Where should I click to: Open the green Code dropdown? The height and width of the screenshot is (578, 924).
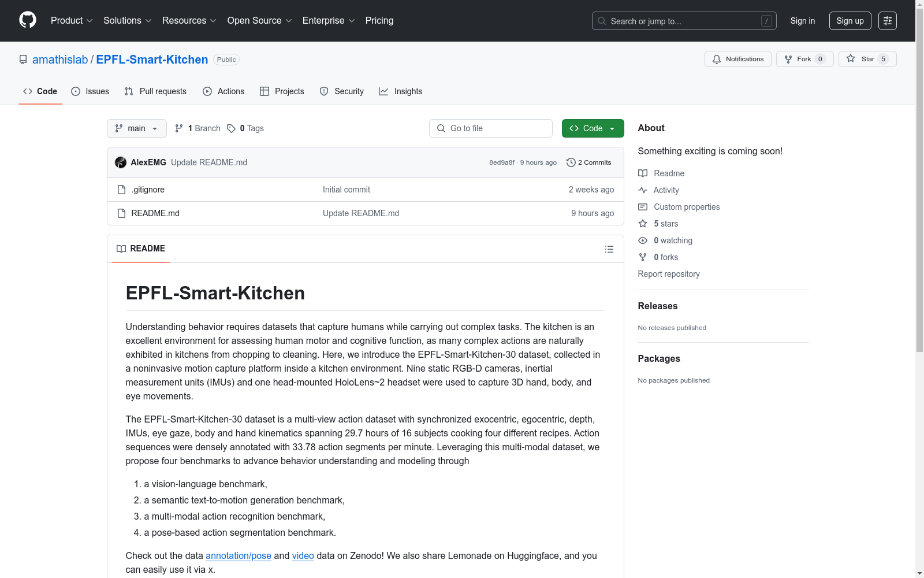click(593, 128)
